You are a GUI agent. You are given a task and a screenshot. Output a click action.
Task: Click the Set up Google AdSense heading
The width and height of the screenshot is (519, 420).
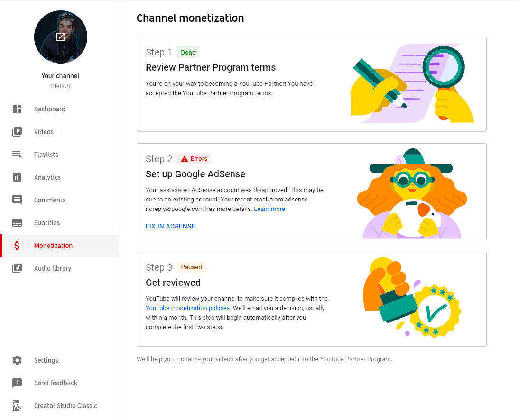(195, 174)
